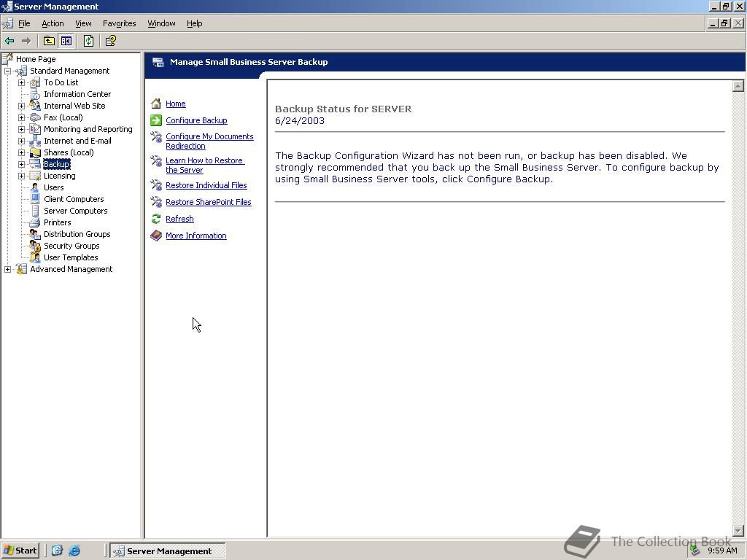Click the Distribution Groups tree icon
Screen dimensions: 747x560
click(x=35, y=234)
